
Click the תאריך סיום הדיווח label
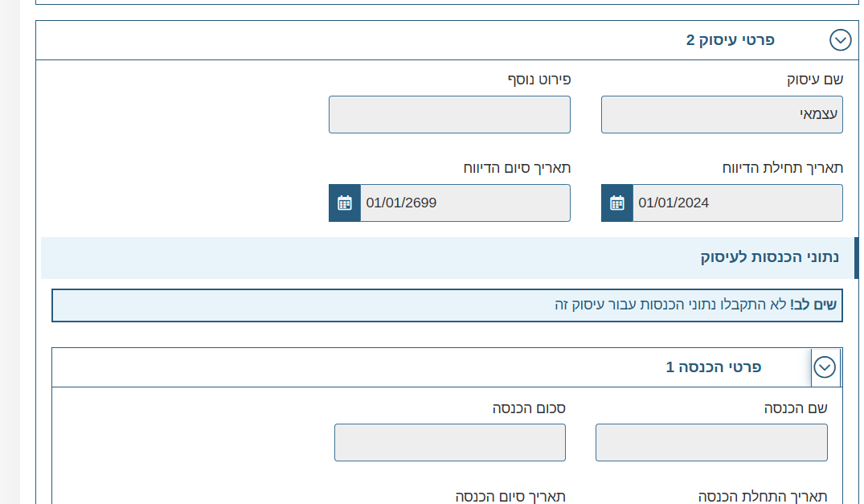517,168
